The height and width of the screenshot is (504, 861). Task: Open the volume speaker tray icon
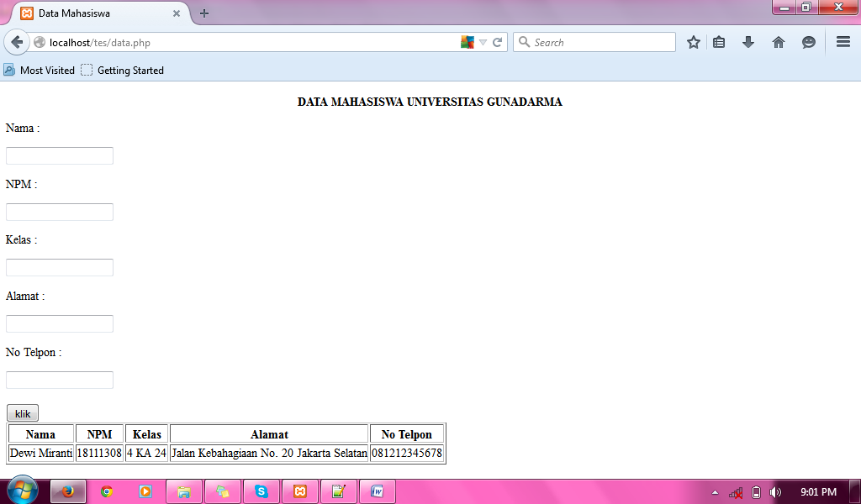click(775, 492)
